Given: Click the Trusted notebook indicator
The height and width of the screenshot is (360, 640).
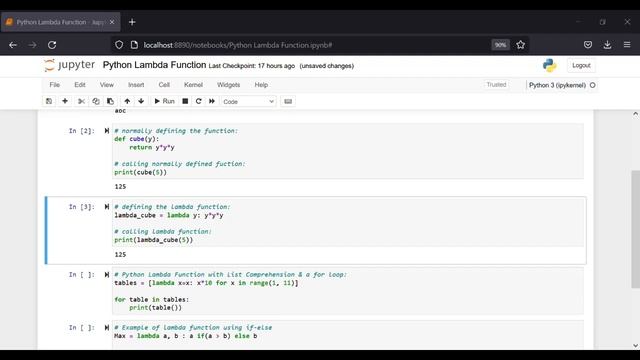Looking at the screenshot, I should 496,84.
